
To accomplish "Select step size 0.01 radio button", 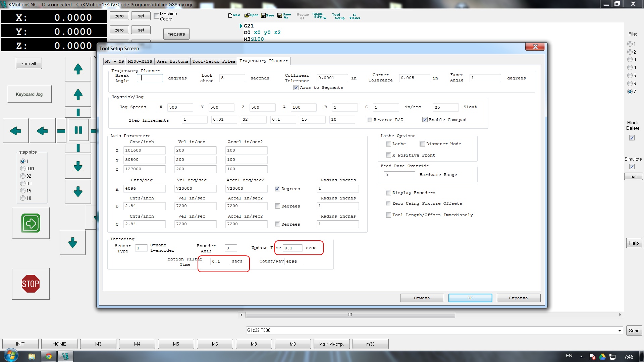I will (x=23, y=169).
